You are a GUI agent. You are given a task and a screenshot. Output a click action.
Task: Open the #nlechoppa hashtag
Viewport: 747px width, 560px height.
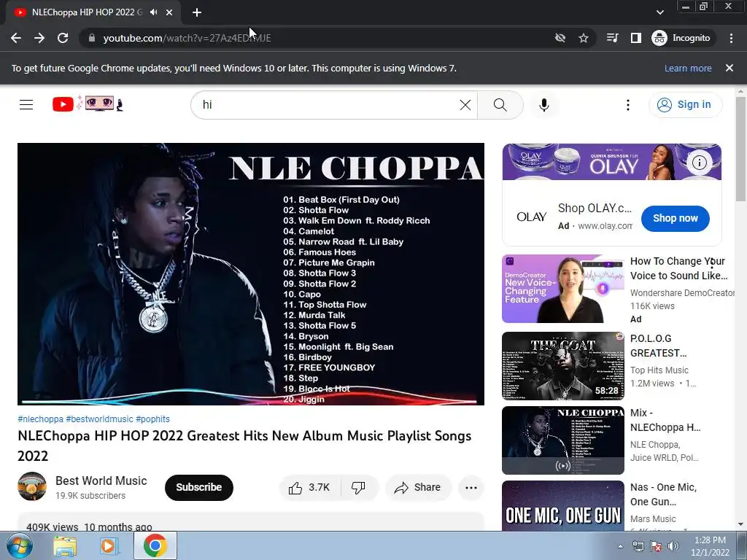click(x=41, y=419)
